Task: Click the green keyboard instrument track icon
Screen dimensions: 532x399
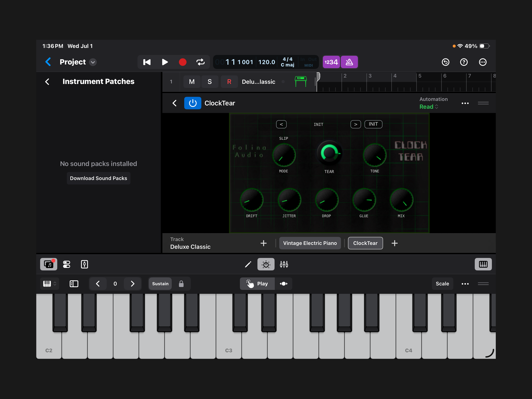Action: (301, 82)
